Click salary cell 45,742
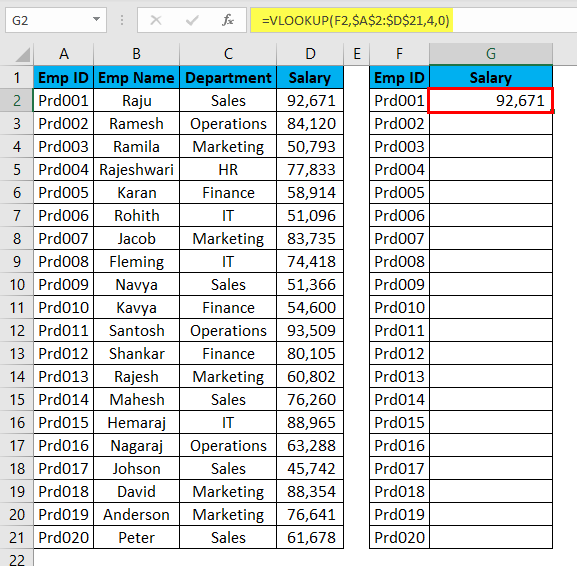577x566 pixels. click(310, 468)
